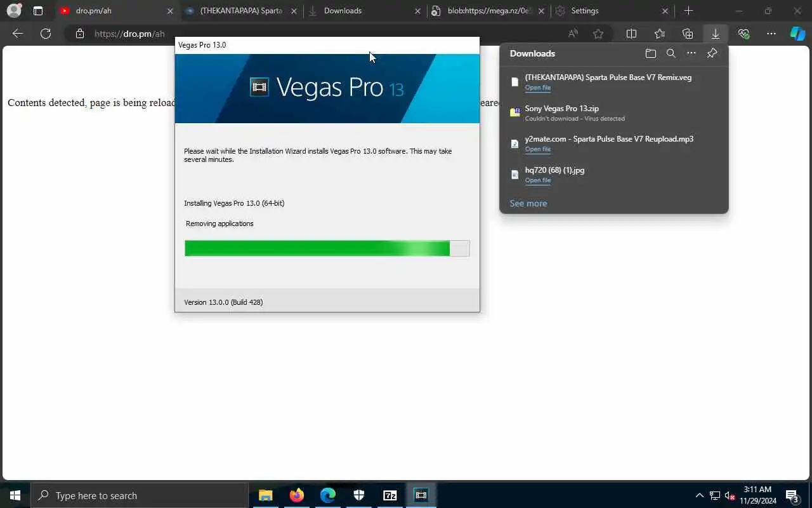This screenshot has width=812, height=508.
Task: Open File Explorer from taskbar
Action: click(265, 495)
